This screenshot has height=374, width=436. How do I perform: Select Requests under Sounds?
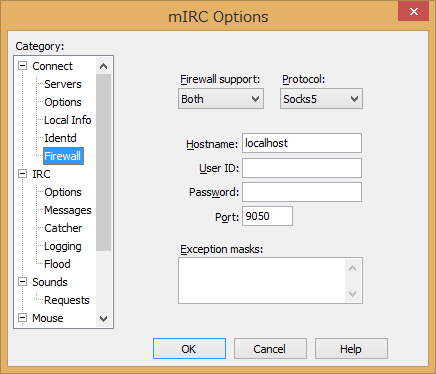pos(67,300)
